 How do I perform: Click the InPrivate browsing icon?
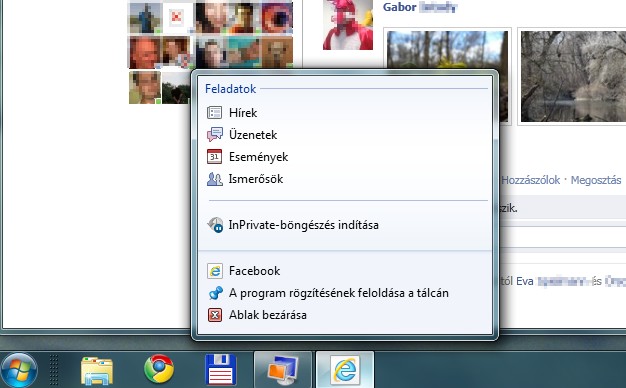pos(215,225)
